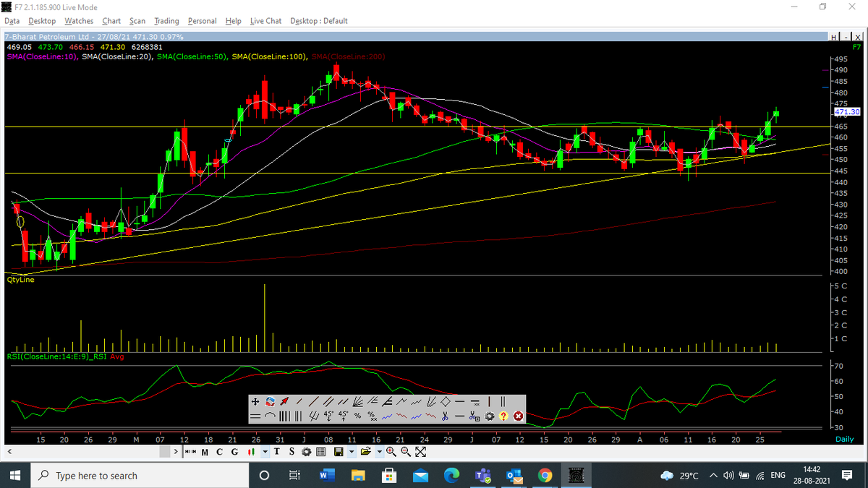Select the %xx retracement tool

coord(373,416)
